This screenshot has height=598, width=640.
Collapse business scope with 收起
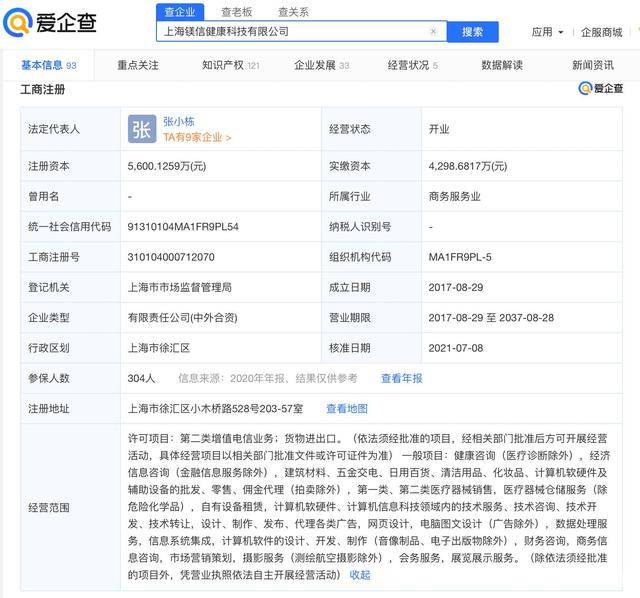(x=360, y=575)
